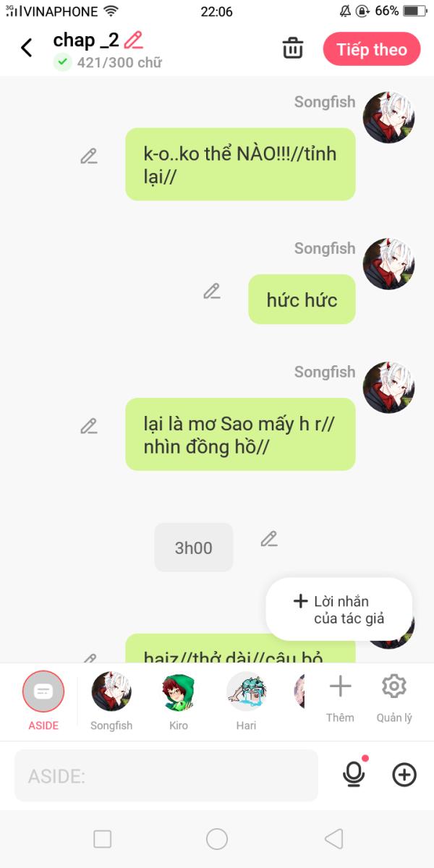Screen dimensions: 434x868
Task: Tap the Android home circle button
Action: point(217,839)
